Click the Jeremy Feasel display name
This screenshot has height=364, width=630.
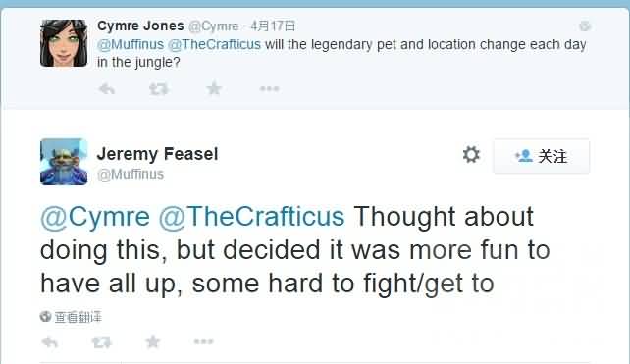coord(157,154)
